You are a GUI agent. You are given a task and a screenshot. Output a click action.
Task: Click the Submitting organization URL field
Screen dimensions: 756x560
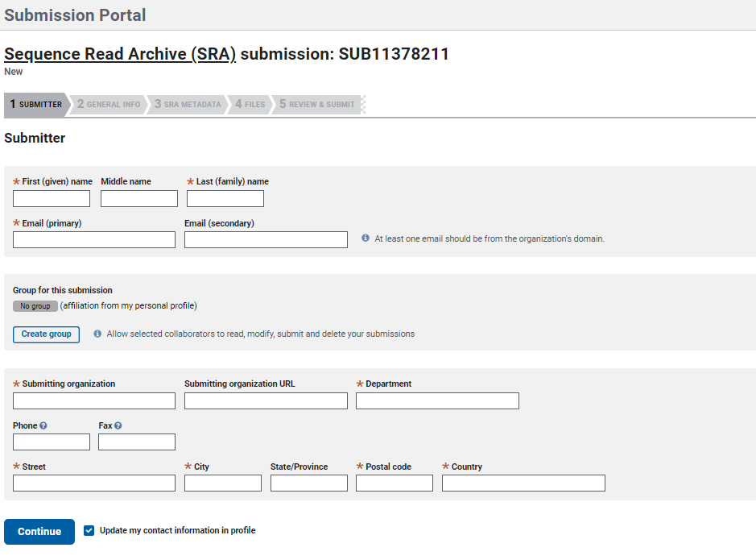click(266, 400)
